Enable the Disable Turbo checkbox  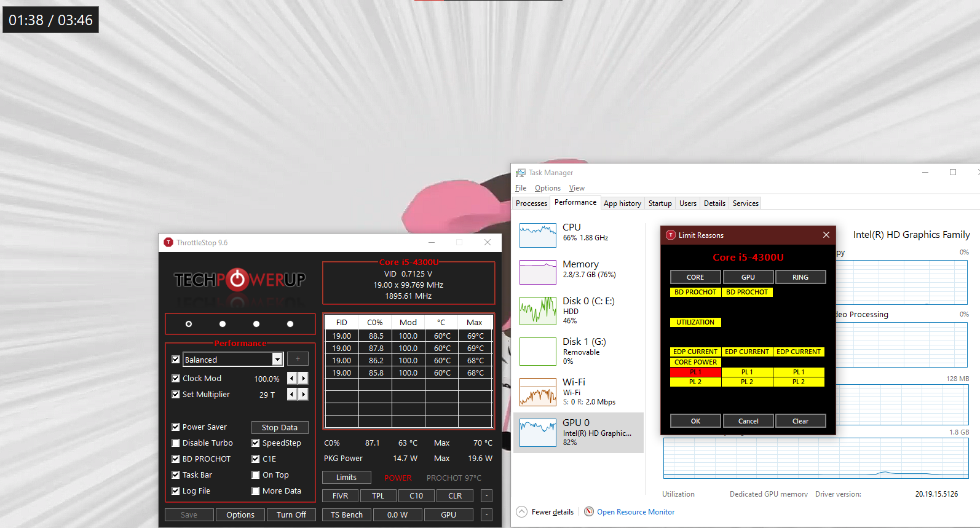tap(176, 443)
